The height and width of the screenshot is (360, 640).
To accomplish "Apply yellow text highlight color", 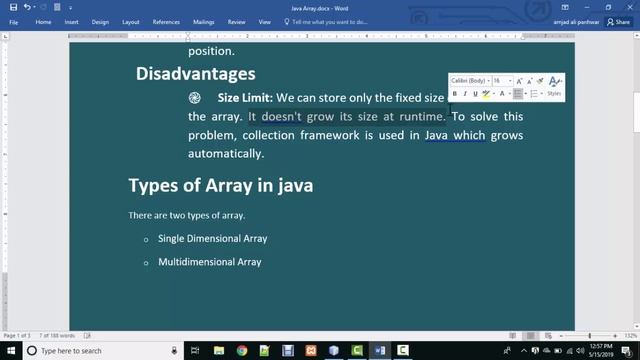I will pyautogui.click(x=486, y=94).
